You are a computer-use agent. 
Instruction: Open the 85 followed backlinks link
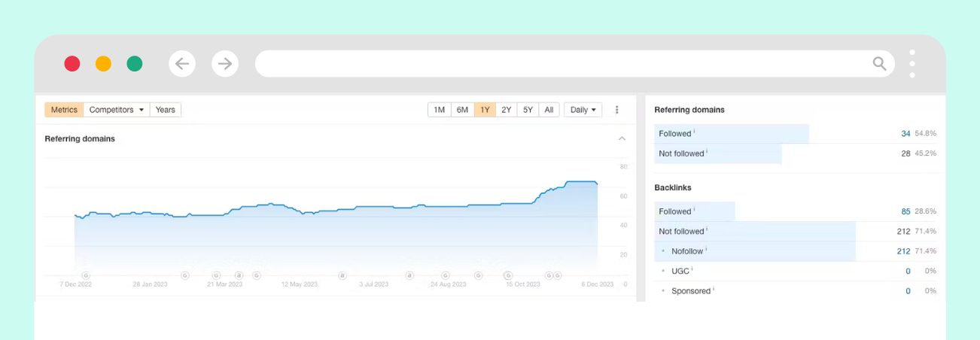[905, 212]
